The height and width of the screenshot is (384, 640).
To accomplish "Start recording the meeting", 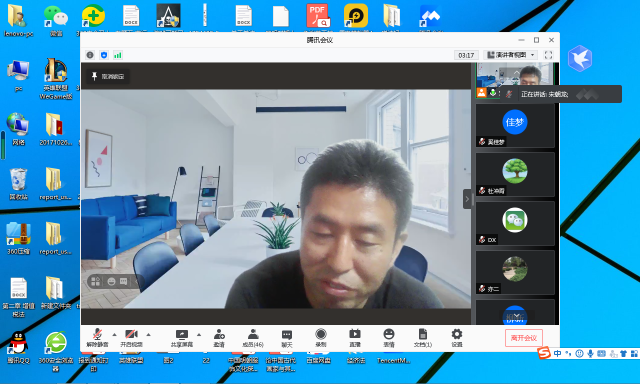I will point(321,337).
